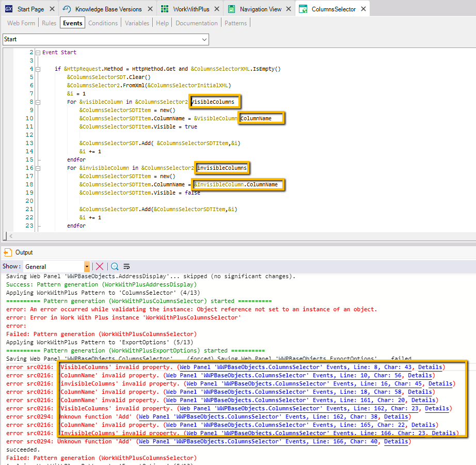Open the Help section
The height and width of the screenshot is (465, 476).
pos(162,23)
